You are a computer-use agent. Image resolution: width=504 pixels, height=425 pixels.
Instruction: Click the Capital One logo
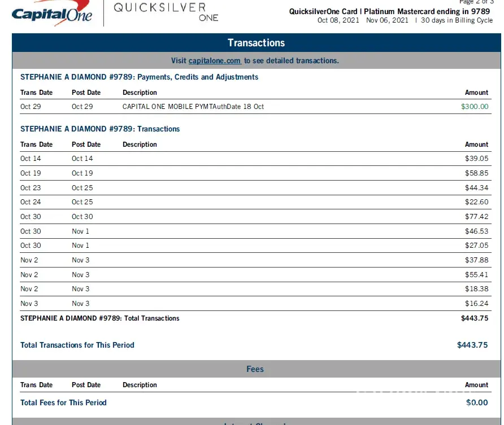[x=52, y=15]
